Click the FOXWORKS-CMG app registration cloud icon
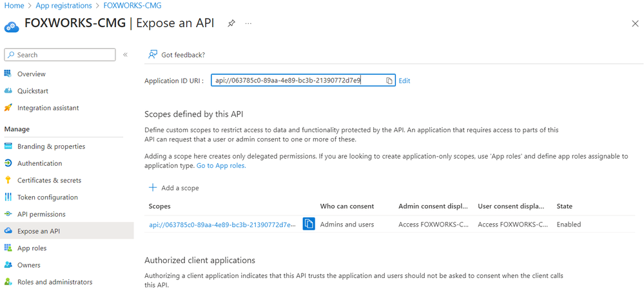The image size is (644, 289). 10,26
